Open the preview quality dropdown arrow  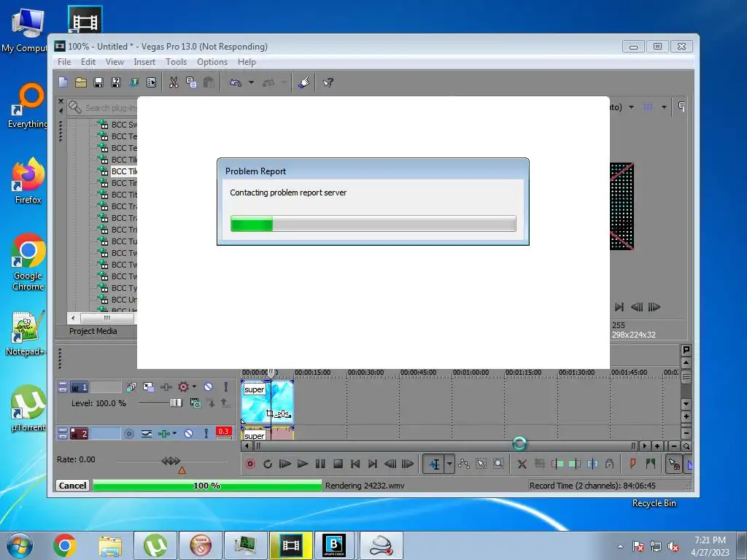(x=631, y=107)
